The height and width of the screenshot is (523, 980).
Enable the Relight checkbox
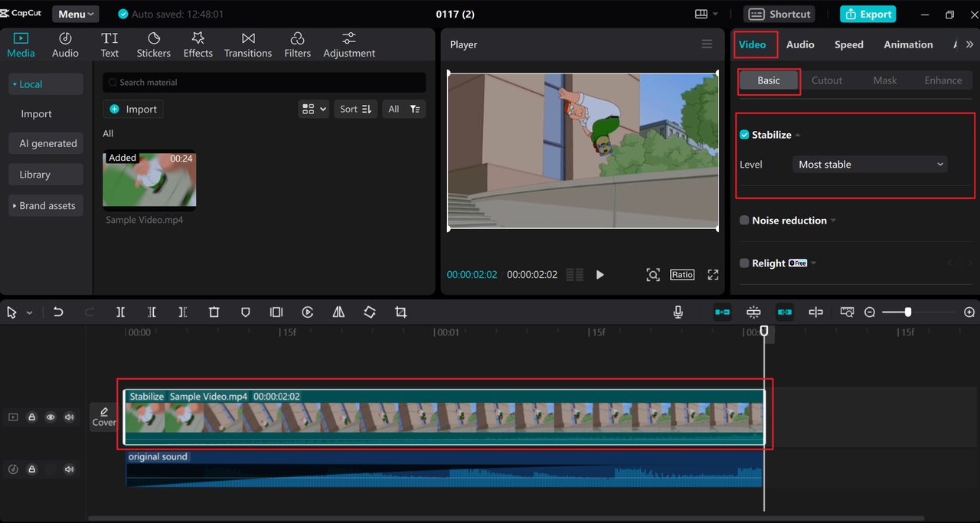(x=744, y=263)
